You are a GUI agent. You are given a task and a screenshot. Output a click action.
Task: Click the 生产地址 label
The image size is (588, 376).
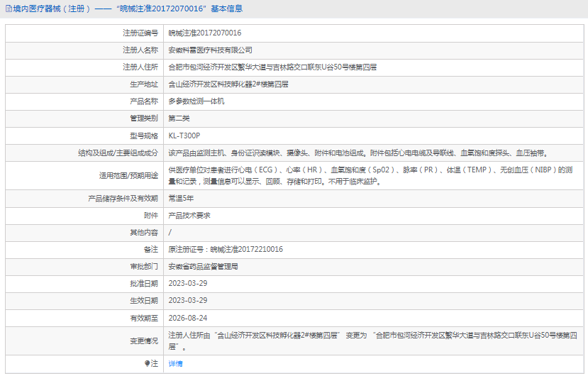click(144, 84)
